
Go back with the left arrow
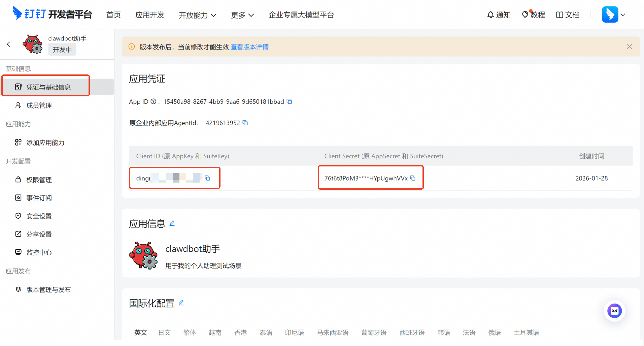[9, 44]
